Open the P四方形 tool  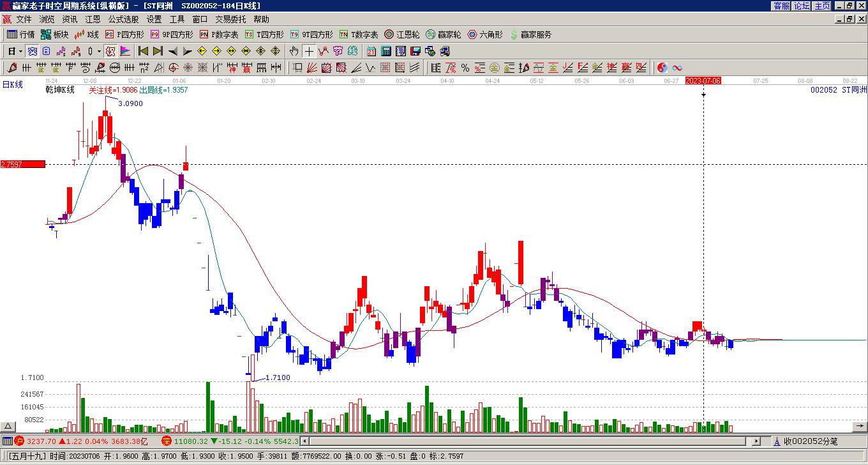[x=125, y=34]
